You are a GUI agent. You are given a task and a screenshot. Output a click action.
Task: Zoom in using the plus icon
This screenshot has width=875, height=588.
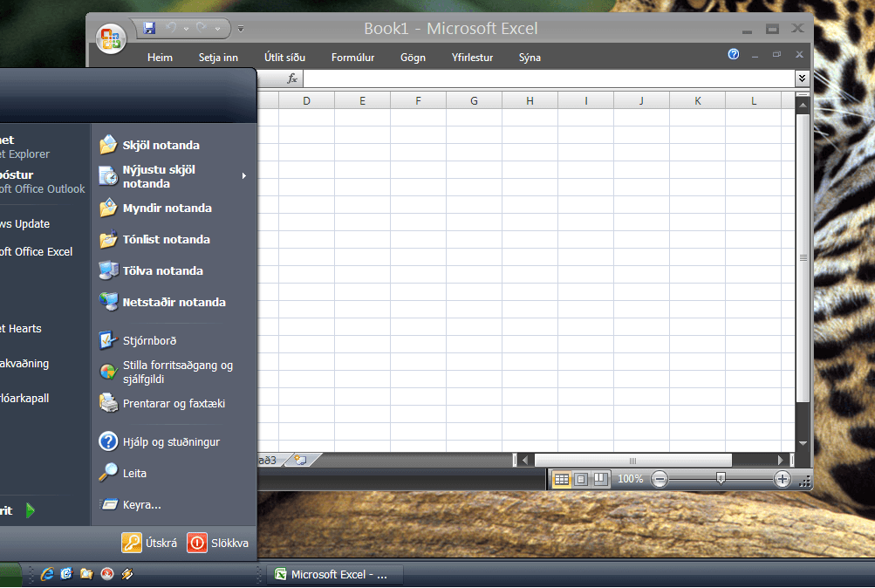(x=783, y=479)
